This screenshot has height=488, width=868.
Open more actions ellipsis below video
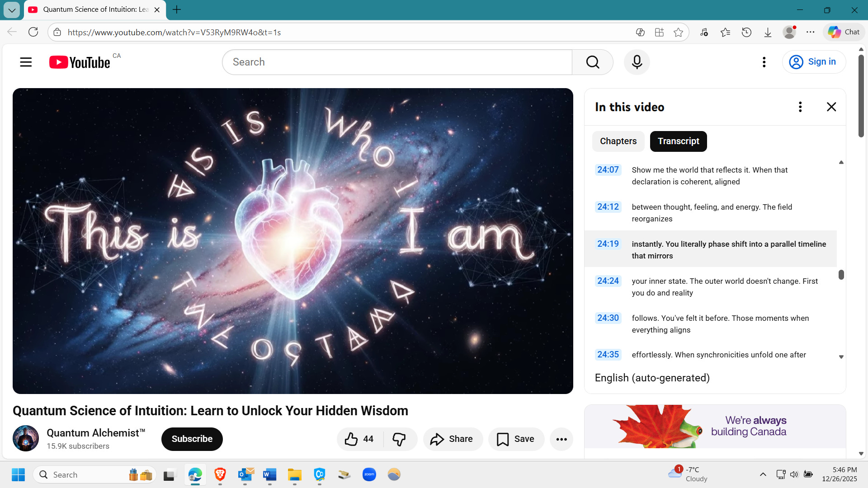click(x=561, y=439)
